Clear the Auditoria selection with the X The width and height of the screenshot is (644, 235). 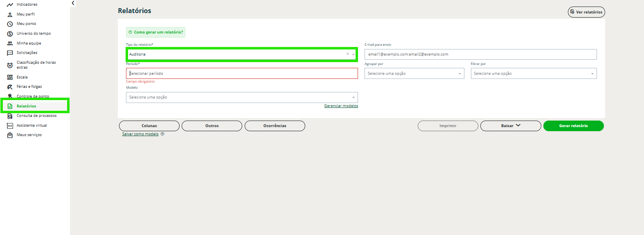tap(348, 54)
